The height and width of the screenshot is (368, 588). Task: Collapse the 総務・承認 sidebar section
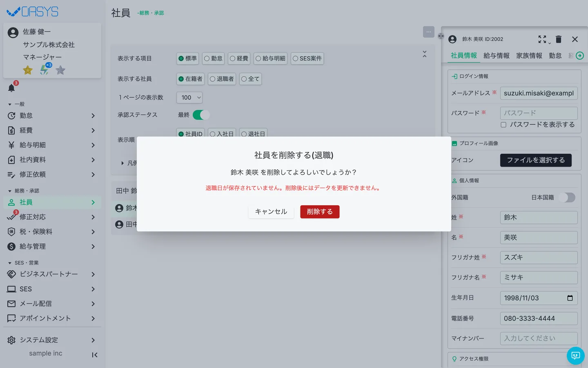[24, 191]
